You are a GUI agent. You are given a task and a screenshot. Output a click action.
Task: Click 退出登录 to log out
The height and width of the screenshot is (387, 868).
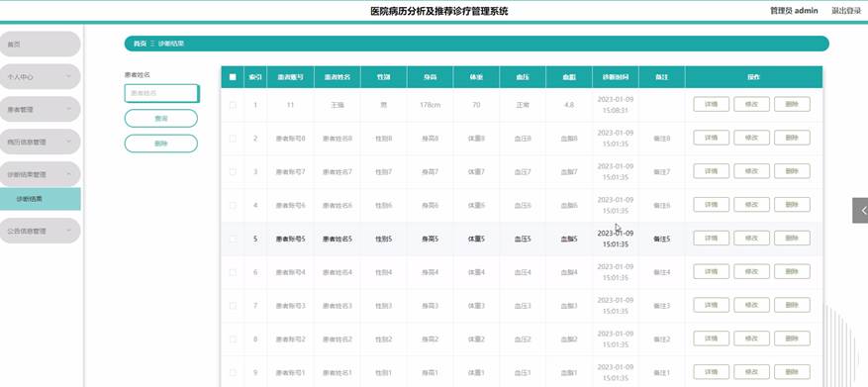[846, 11]
